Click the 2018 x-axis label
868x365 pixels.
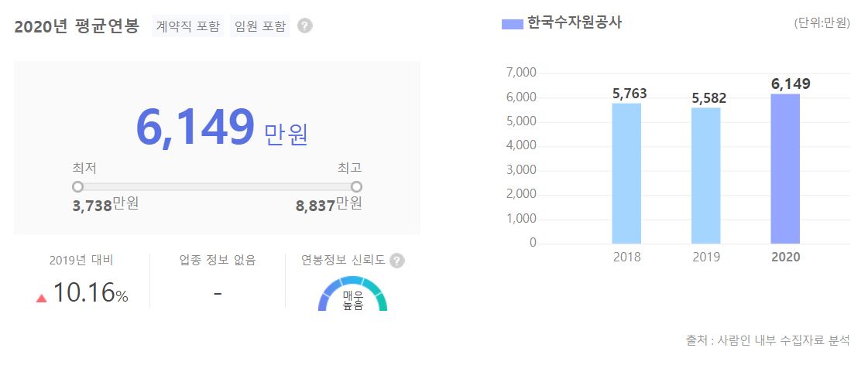point(626,258)
